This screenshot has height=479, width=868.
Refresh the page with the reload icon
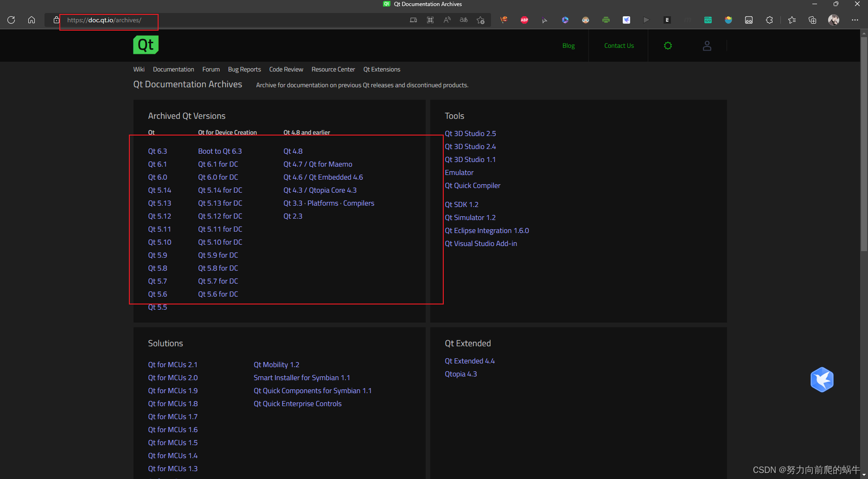pos(11,20)
